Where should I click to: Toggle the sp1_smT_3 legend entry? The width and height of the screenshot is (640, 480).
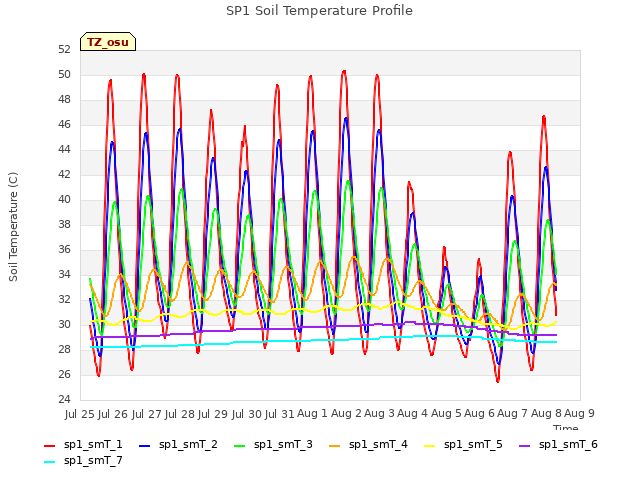[x=273, y=444]
